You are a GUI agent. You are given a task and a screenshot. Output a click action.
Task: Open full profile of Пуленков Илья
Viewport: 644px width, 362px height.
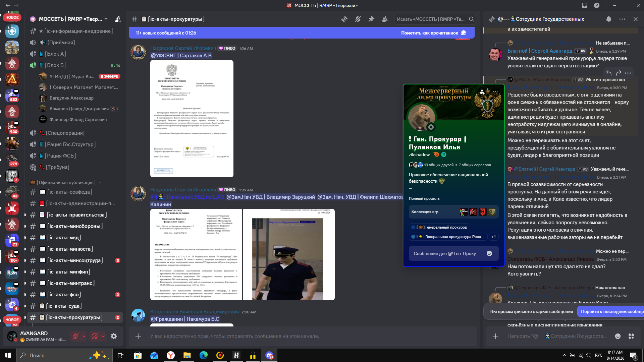(424, 198)
